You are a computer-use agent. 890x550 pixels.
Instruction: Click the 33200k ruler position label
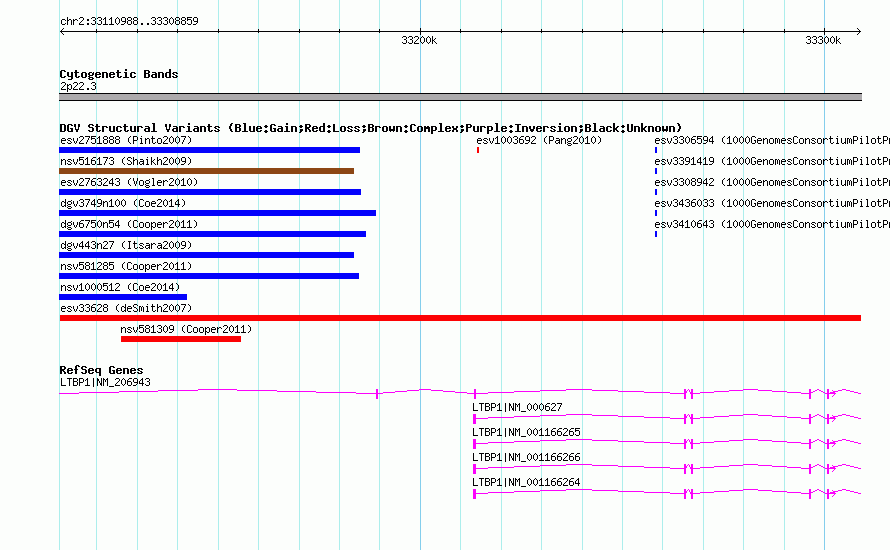(419, 40)
